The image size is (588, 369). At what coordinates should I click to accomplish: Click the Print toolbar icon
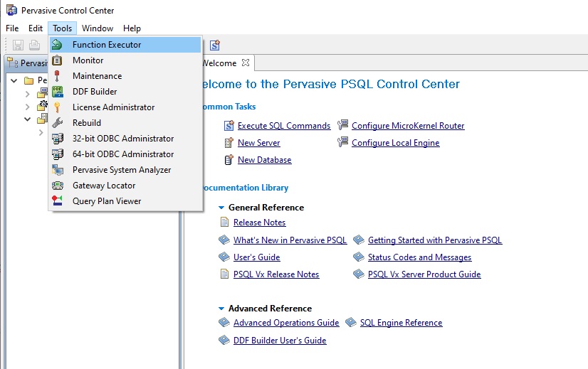click(x=34, y=46)
